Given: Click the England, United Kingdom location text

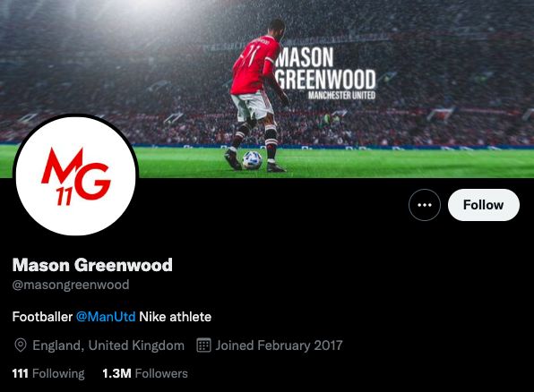Looking at the screenshot, I should pyautogui.click(x=108, y=345).
